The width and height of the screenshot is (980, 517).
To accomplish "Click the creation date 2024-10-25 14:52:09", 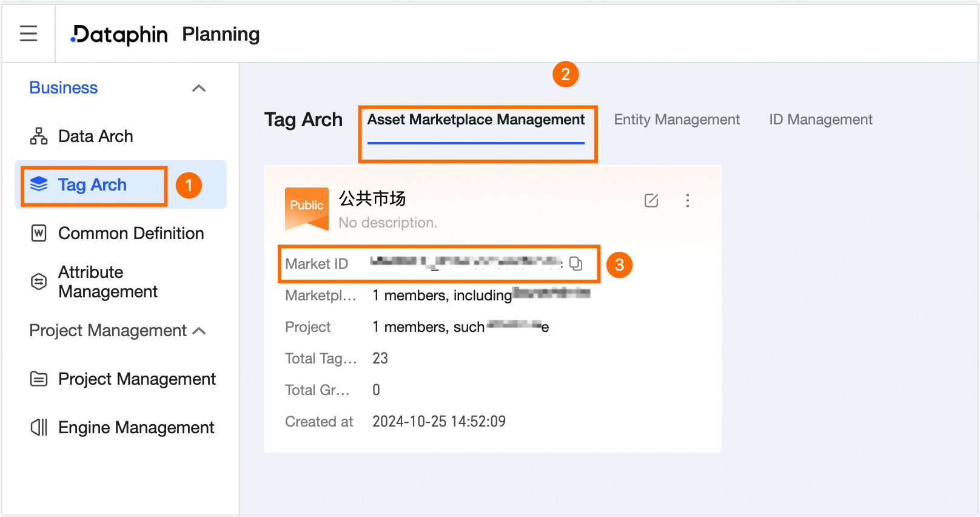I will click(439, 421).
